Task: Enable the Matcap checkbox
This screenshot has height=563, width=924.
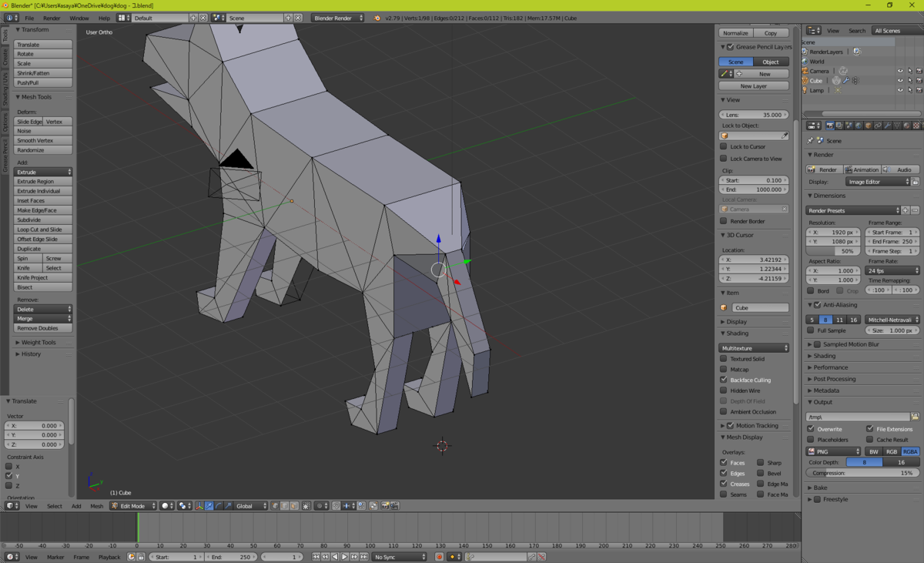Action: pos(724,370)
